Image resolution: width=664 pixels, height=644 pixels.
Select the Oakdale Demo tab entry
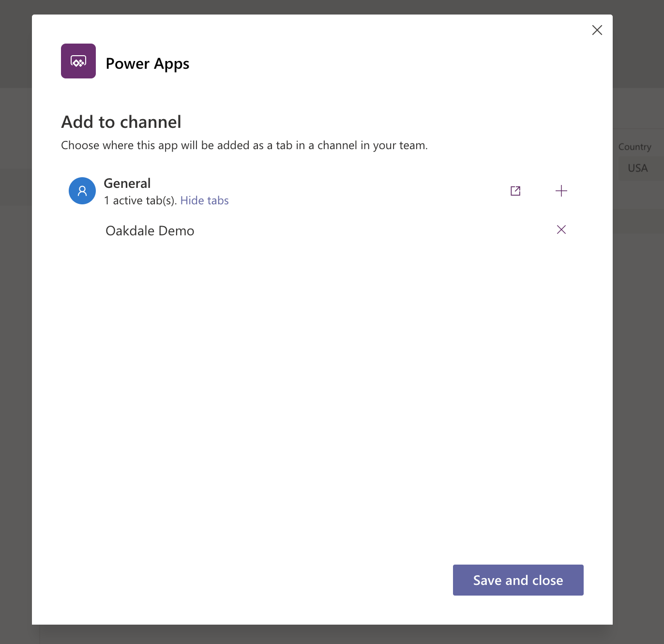[x=150, y=231]
